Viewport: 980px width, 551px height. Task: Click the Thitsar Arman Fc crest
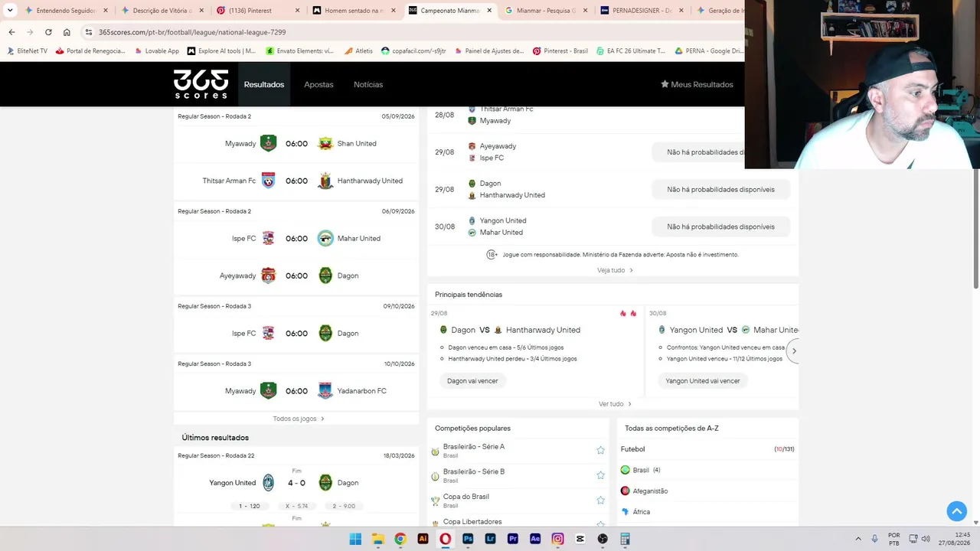[x=268, y=181]
